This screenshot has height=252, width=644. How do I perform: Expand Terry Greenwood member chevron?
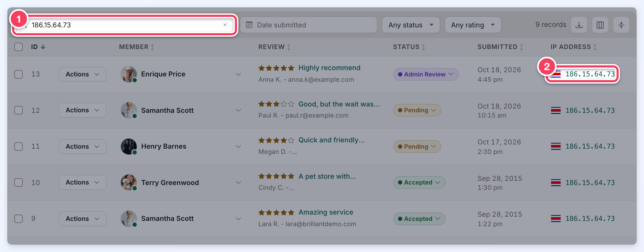click(x=238, y=182)
